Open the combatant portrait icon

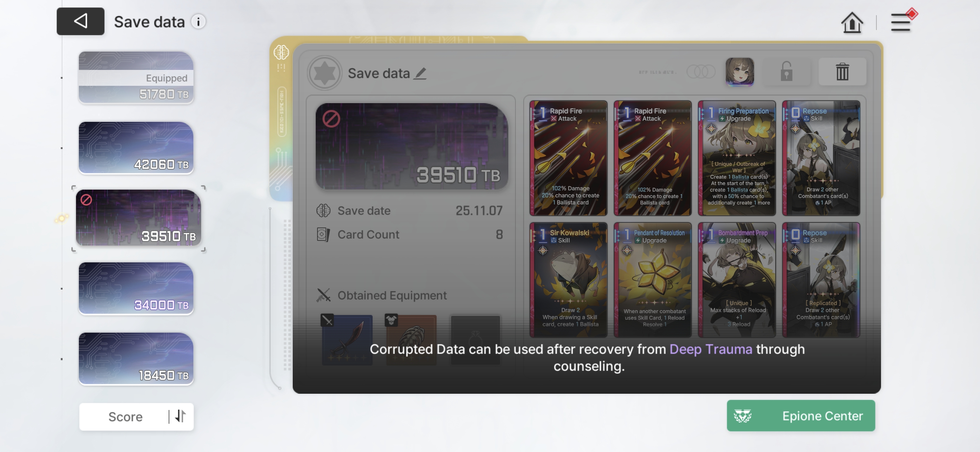point(739,71)
